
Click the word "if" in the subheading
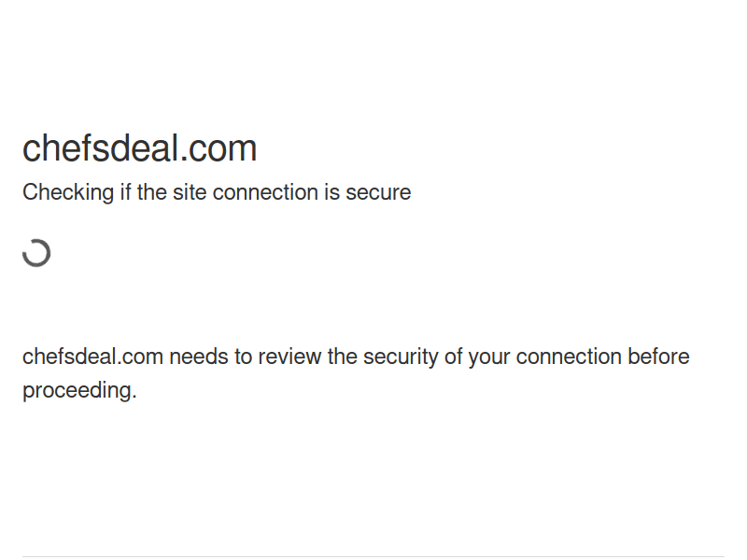(125, 192)
